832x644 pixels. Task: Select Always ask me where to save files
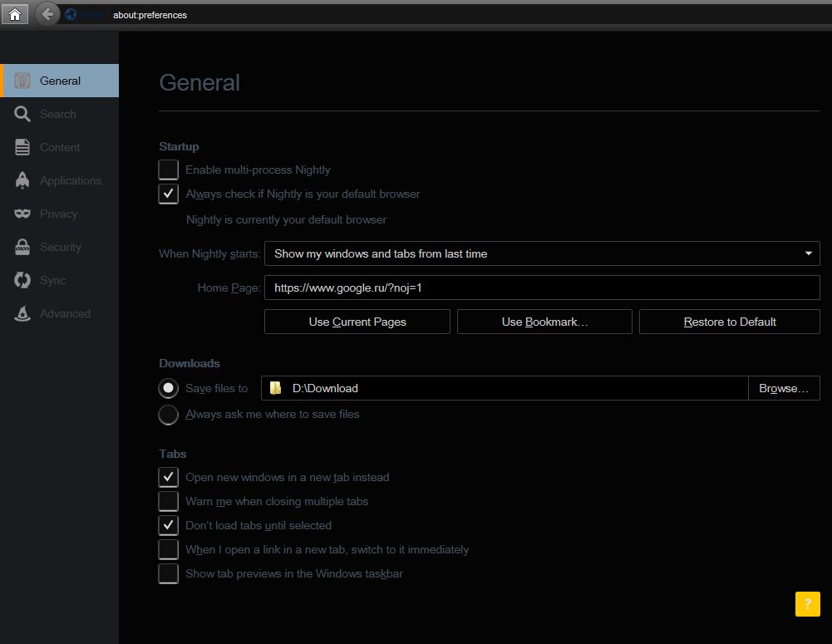(x=168, y=415)
